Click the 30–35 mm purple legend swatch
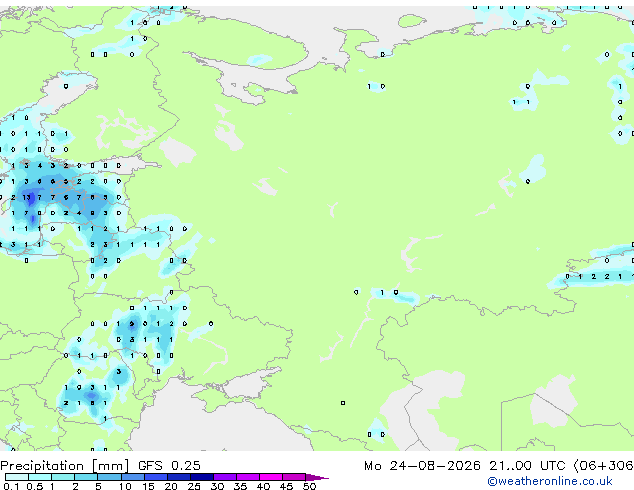Image resolution: width=634 pixels, height=490 pixels. 224,477
